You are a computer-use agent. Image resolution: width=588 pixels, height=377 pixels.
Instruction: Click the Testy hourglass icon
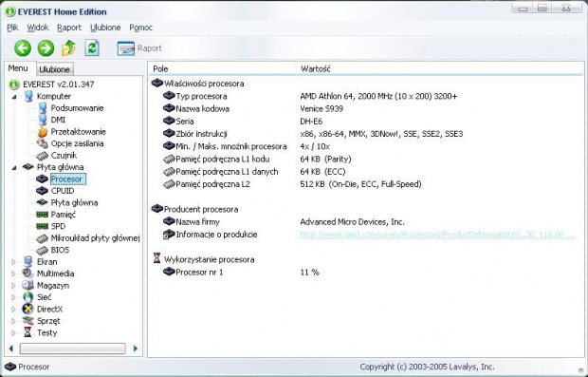tap(28, 332)
